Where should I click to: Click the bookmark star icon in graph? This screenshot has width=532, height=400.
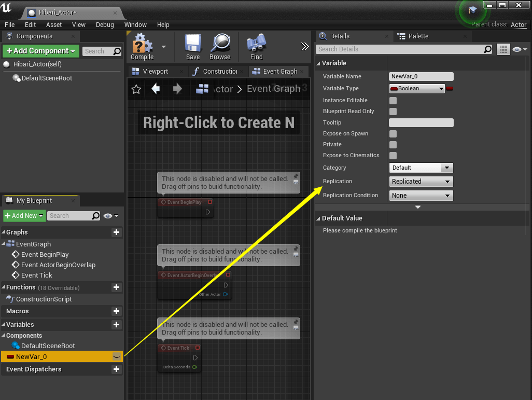point(136,89)
